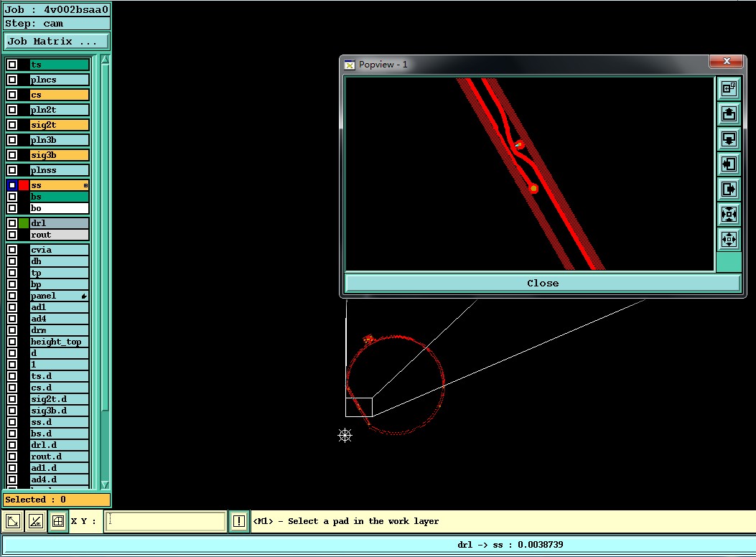Click the Popview window title icon

pyautogui.click(x=350, y=65)
